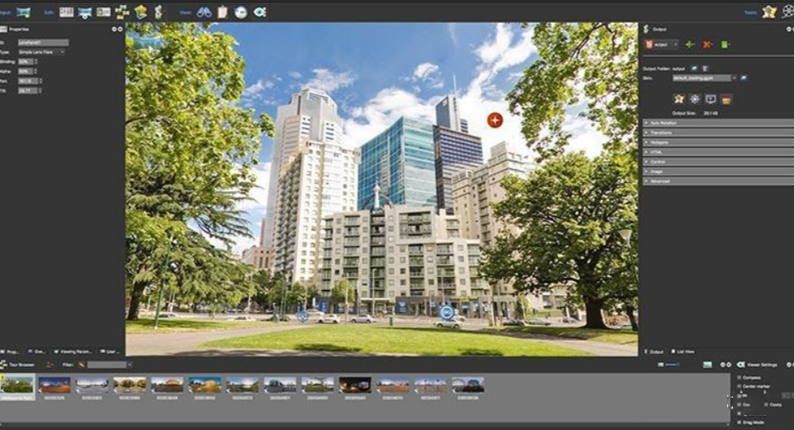Screen dimensions: 794x430
Task: Click the Input panorama icon in the toolbar
Action: [x=23, y=12]
